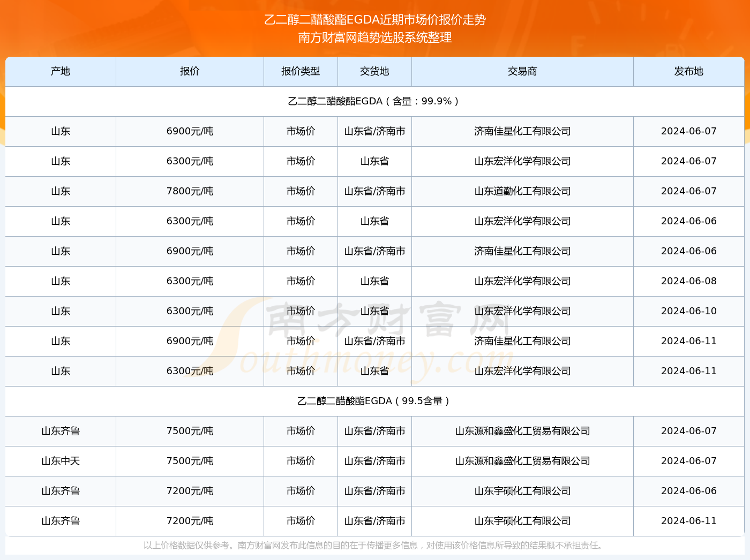Click 6300元/吨 in the 2024-06-08 row
Image resolution: width=750 pixels, height=560 pixels.
(190, 281)
